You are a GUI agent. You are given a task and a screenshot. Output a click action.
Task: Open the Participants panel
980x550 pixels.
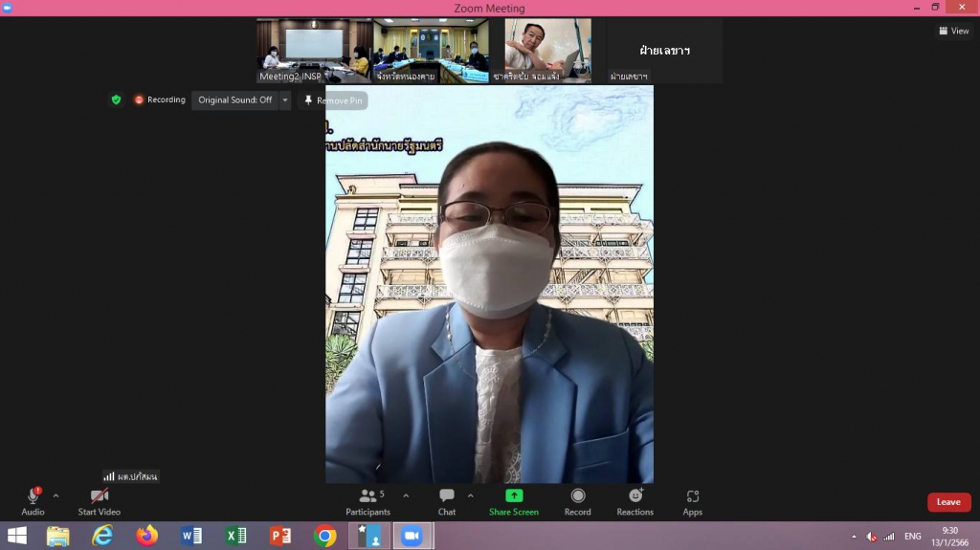pyautogui.click(x=367, y=502)
